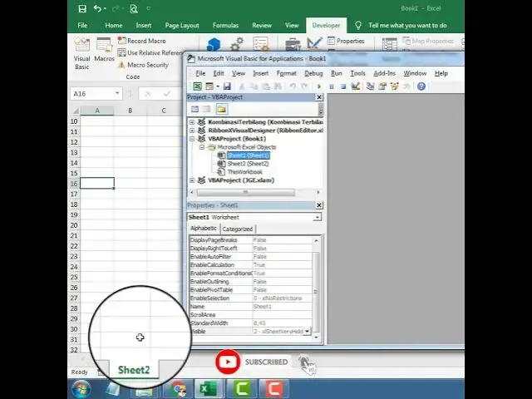
Task: Open control Properties in the Excel ribbon
Action: (x=346, y=41)
